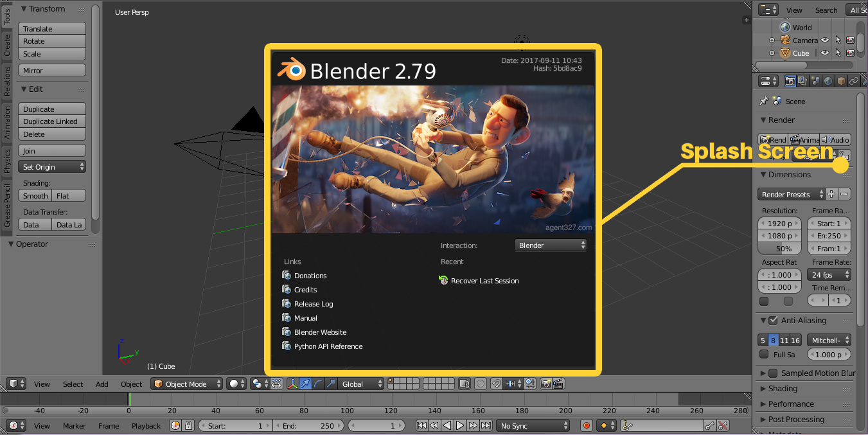Hide the Cube using its eye toggle
Image resolution: width=868 pixels, height=435 pixels.
[x=826, y=53]
